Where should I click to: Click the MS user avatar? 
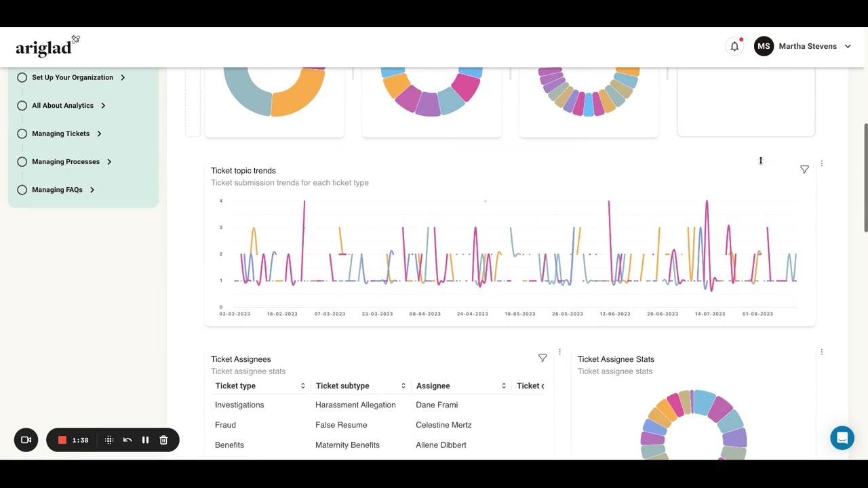point(764,46)
